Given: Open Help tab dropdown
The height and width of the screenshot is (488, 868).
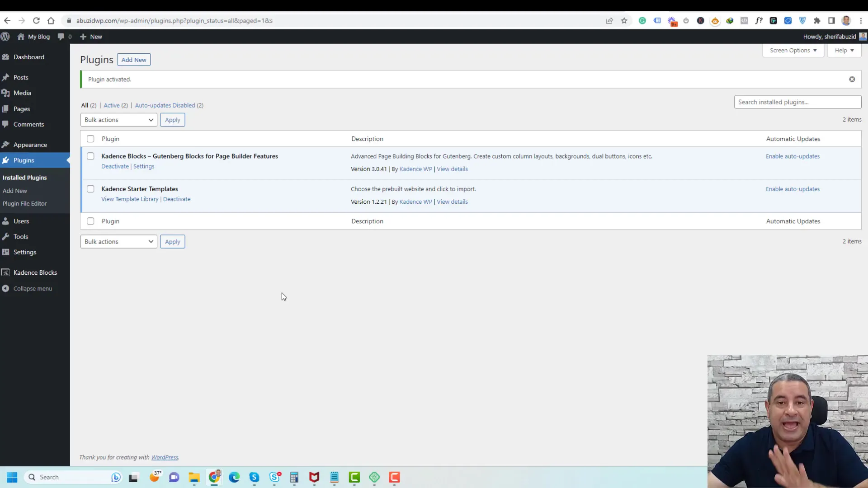Looking at the screenshot, I should coord(845,50).
